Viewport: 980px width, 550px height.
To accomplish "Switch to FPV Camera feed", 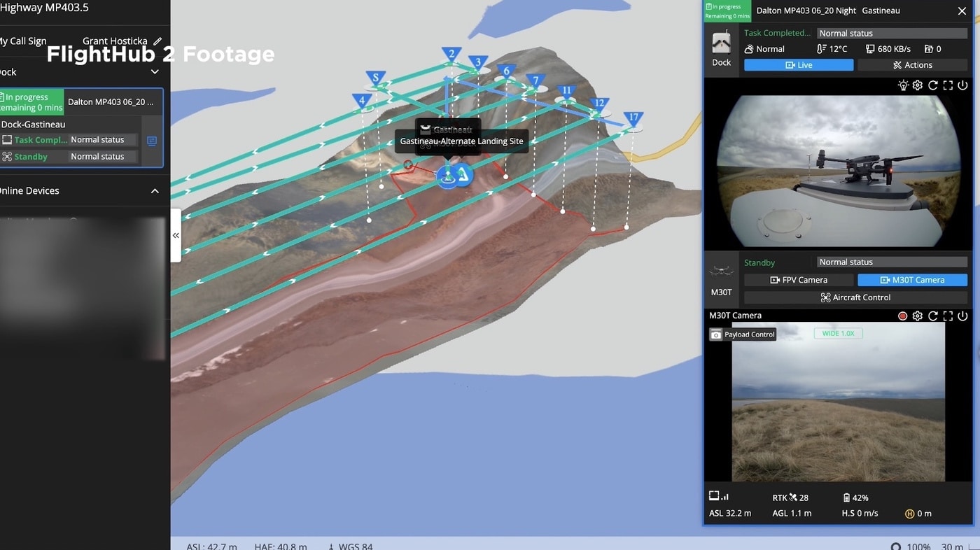I will (799, 280).
